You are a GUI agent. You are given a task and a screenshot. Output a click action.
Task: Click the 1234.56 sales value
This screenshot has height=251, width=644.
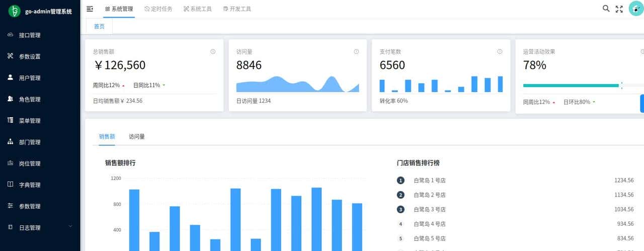(624, 180)
